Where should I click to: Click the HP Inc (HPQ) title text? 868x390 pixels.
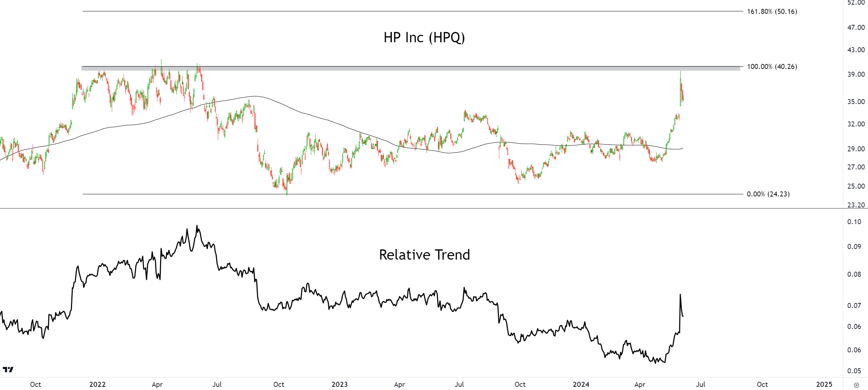point(424,38)
